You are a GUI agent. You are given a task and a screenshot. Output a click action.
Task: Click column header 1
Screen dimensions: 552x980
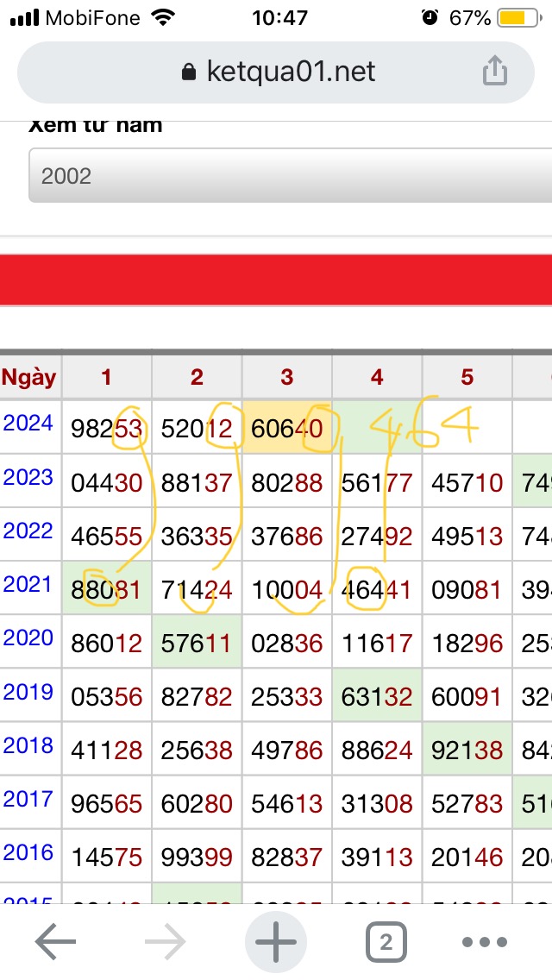[x=106, y=378]
